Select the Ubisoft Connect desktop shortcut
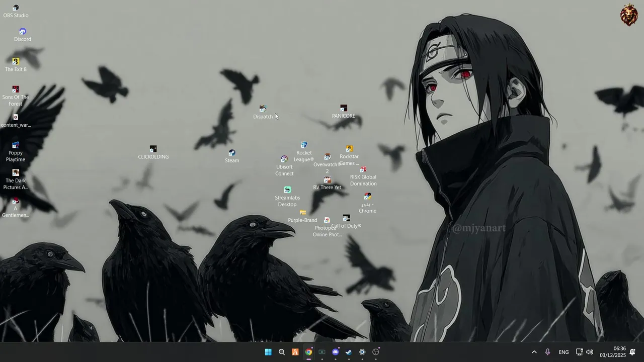The image size is (644, 362). coord(284,166)
